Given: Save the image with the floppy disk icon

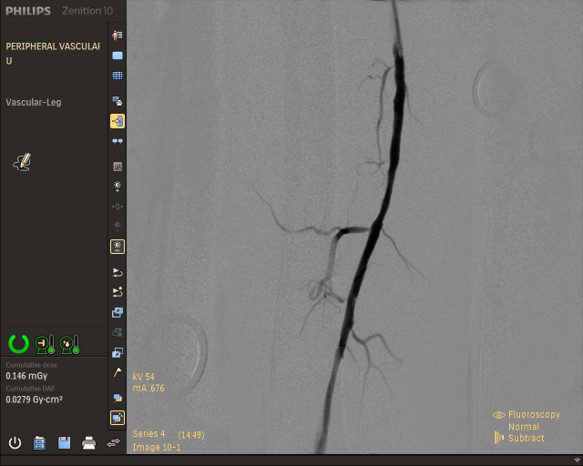Looking at the screenshot, I should pos(64,443).
